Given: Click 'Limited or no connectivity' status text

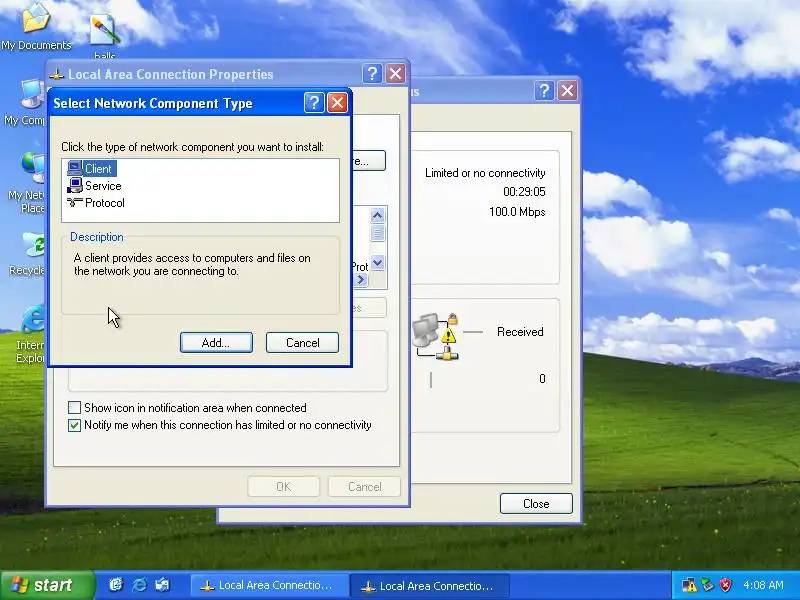Looking at the screenshot, I should pos(485,173).
